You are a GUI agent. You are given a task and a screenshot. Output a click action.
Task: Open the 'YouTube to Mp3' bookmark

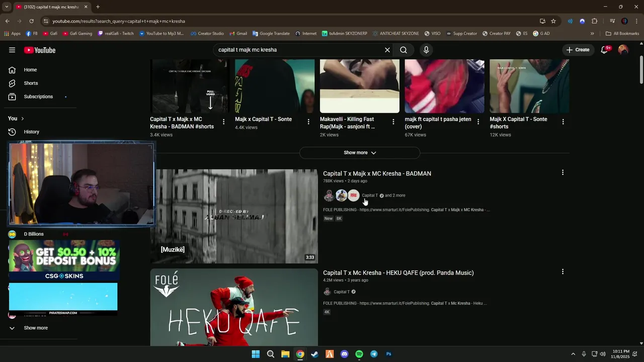click(x=162, y=34)
